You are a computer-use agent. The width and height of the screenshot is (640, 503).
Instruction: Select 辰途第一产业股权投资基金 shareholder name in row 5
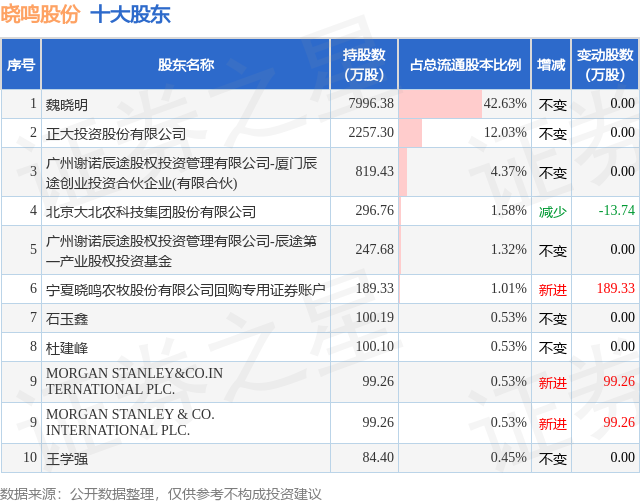pos(182,251)
